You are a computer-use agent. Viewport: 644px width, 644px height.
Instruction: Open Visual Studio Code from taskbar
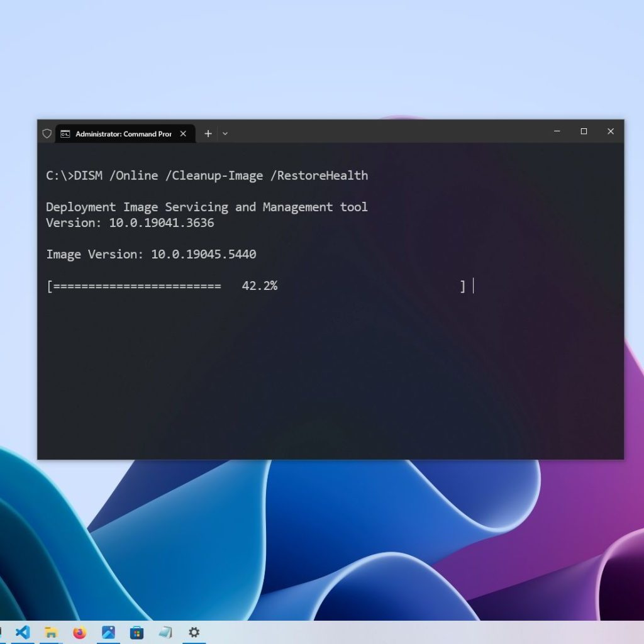coord(23,632)
